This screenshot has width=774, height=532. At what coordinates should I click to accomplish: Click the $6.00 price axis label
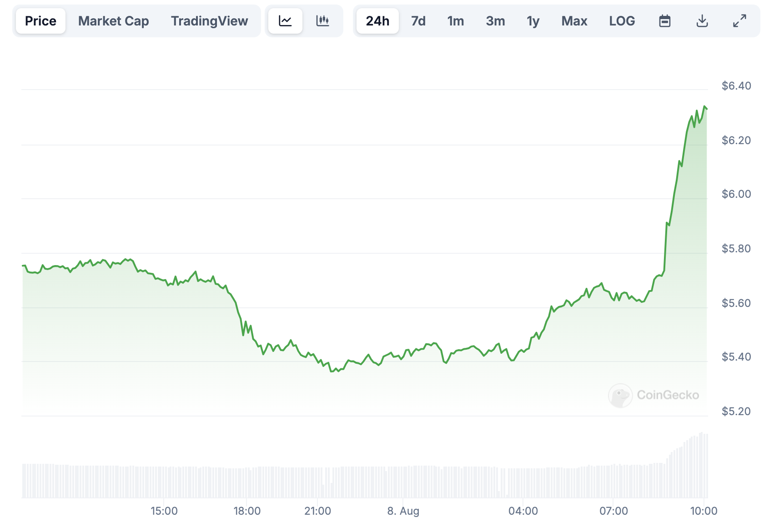coord(736,194)
